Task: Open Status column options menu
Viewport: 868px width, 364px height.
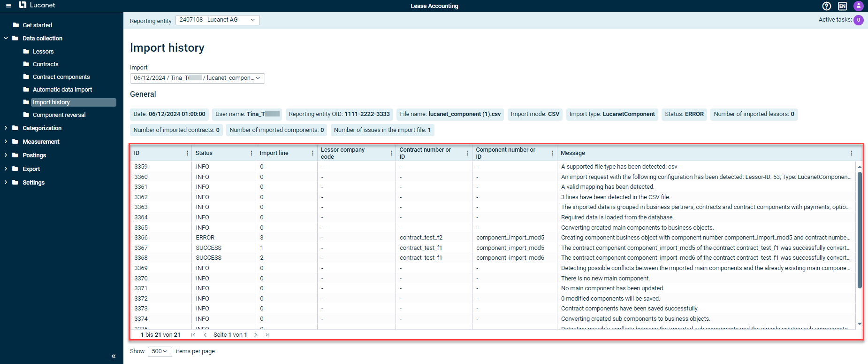Action: point(251,153)
